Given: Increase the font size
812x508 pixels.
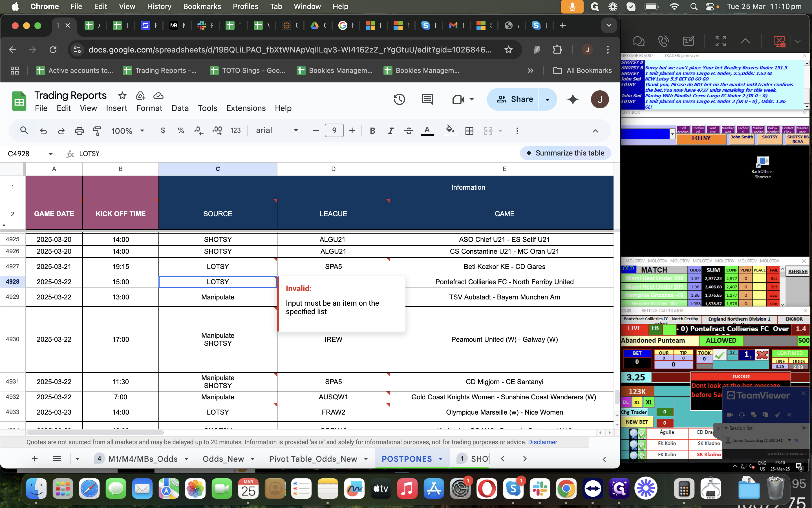Looking at the screenshot, I should click(352, 130).
